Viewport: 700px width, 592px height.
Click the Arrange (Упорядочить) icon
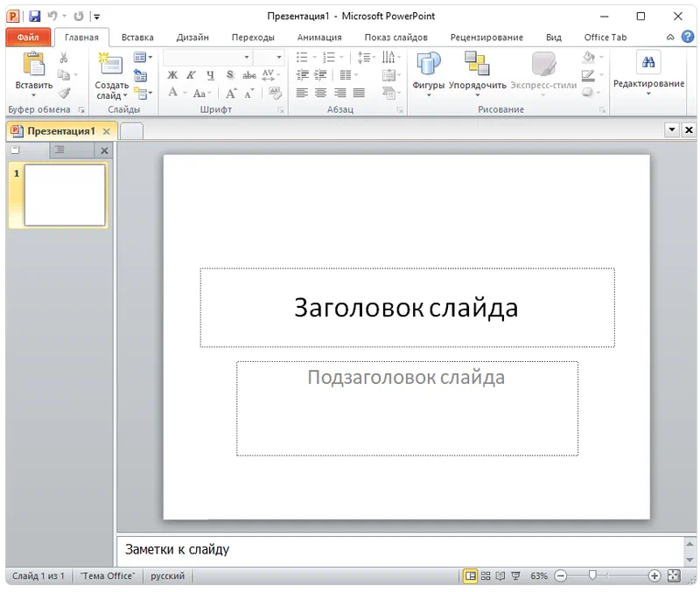tap(477, 65)
